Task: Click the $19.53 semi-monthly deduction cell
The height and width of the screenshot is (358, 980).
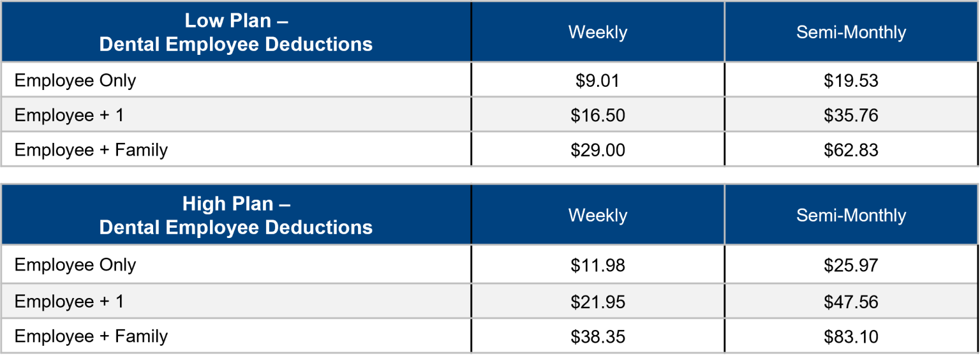Action: [x=851, y=80]
